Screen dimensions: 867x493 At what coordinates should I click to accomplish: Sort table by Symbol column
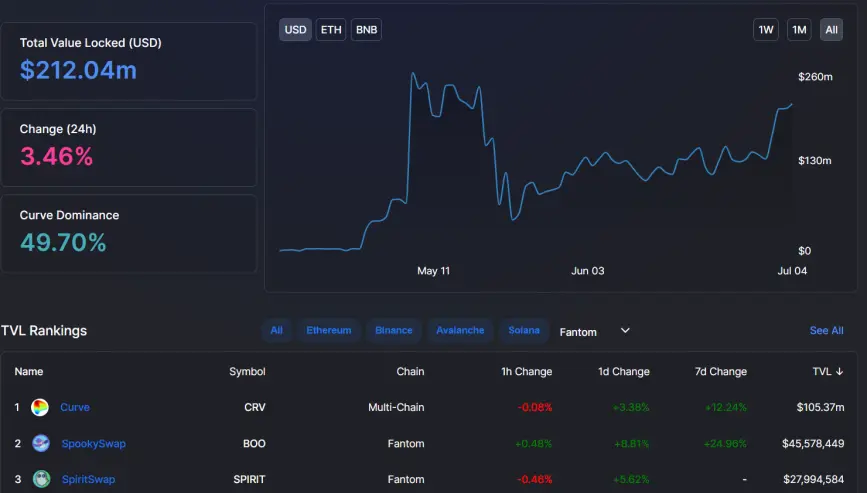[x=247, y=371]
